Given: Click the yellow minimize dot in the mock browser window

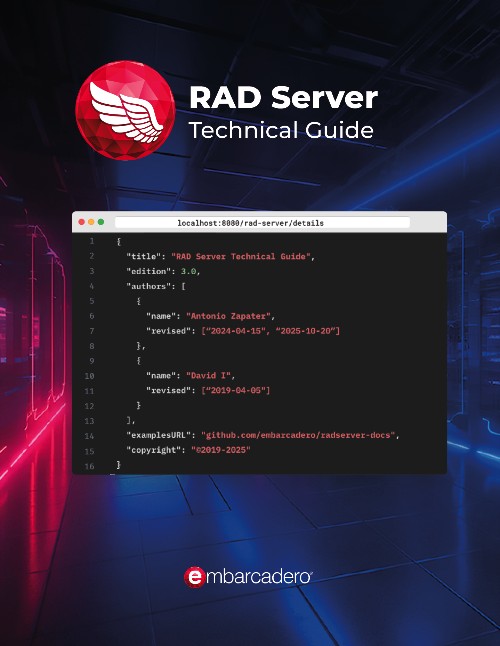Looking at the screenshot, I should (x=91, y=222).
